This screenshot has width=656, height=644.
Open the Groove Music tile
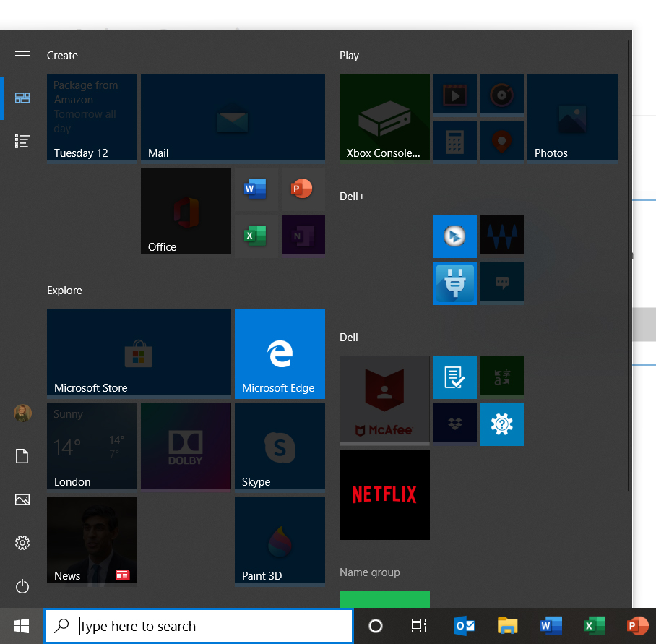coord(501,94)
